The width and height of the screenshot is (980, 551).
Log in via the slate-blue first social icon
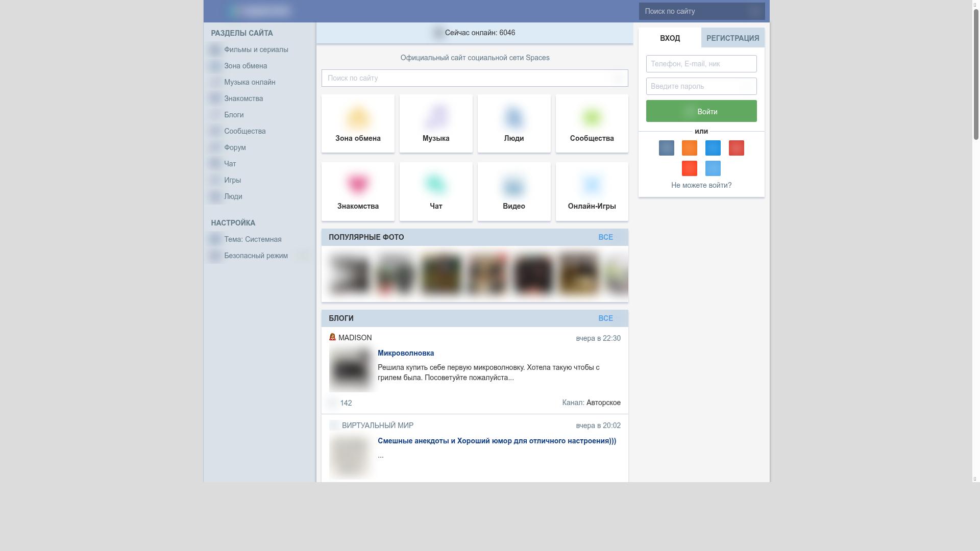tap(666, 148)
